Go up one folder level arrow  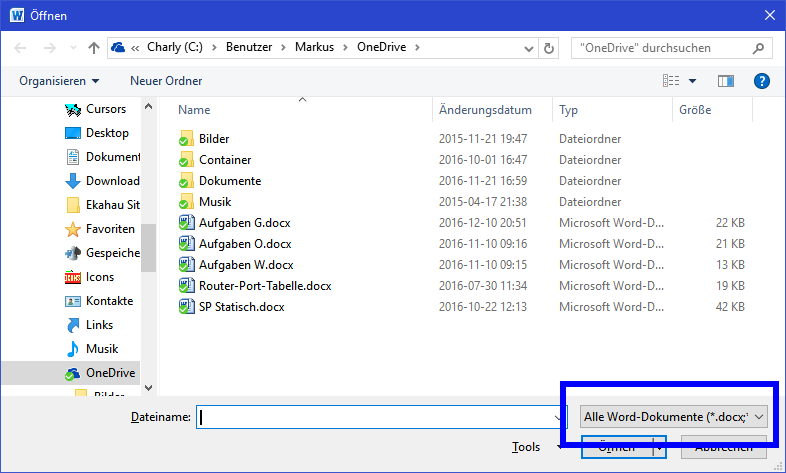(x=94, y=48)
